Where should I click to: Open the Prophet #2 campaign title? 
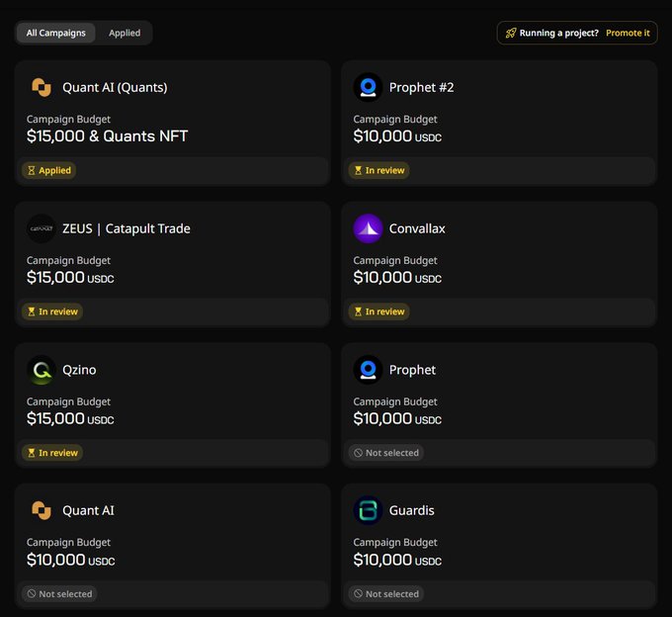coord(421,87)
